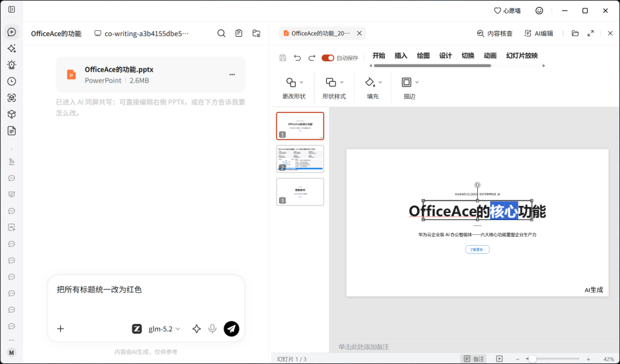Expand the 描边 dropdown arrow
The height and width of the screenshot is (364, 620).
[417, 82]
